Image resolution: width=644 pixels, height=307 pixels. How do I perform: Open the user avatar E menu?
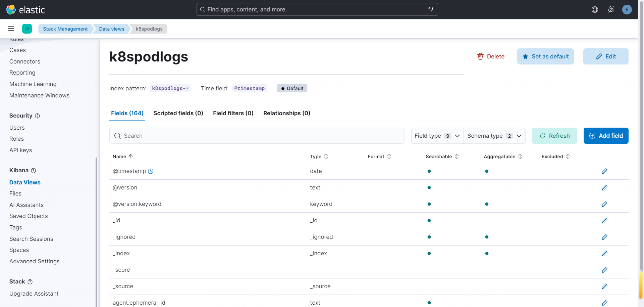coord(627,9)
